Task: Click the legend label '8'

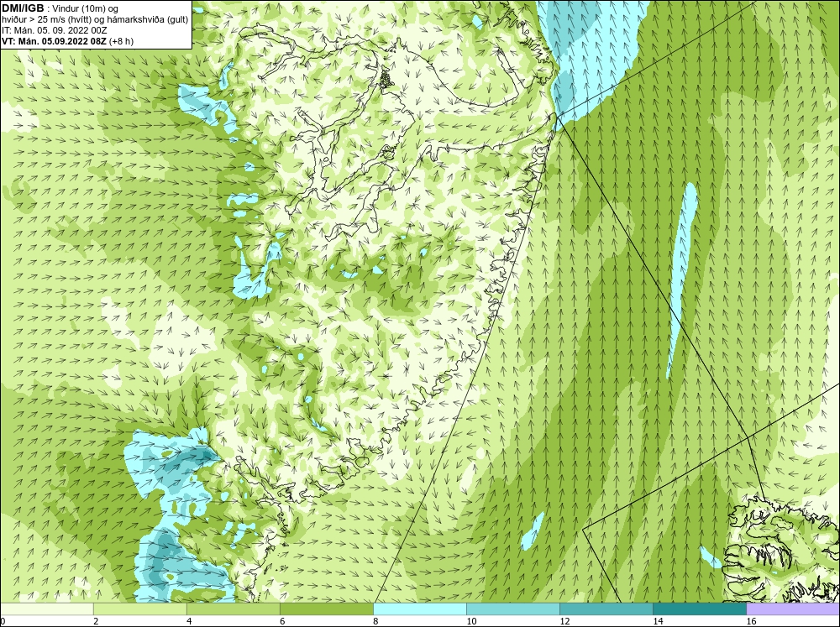Action: 375,621
